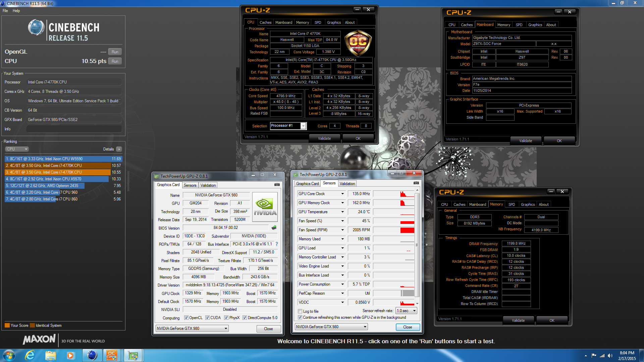644x362 pixels.
Task: Switch to the Graphics tab in CPU-Z Memory window
Action: pyautogui.click(x=528, y=204)
